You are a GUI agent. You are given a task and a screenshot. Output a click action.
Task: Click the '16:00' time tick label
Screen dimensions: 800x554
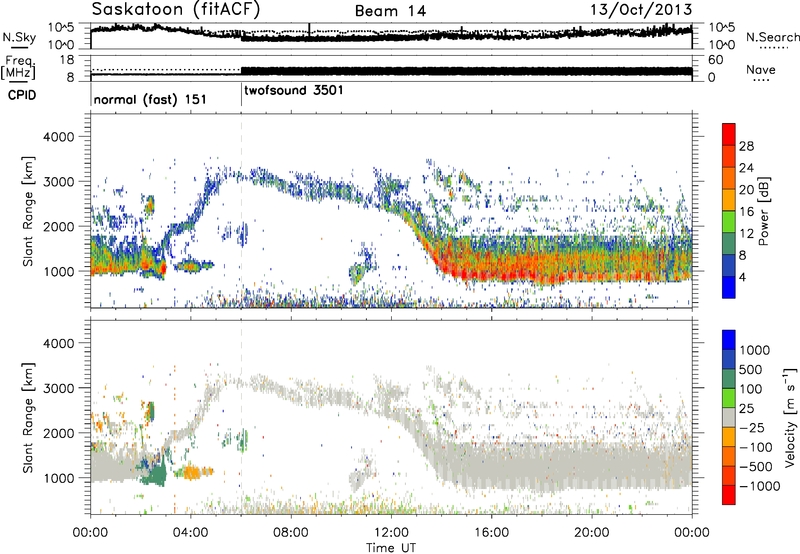(491, 533)
